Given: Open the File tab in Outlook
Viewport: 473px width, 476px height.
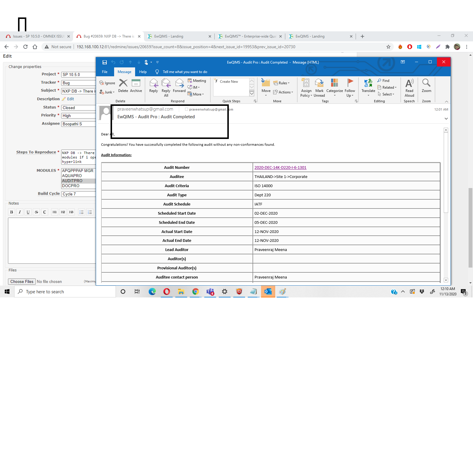Looking at the screenshot, I should [x=105, y=72].
